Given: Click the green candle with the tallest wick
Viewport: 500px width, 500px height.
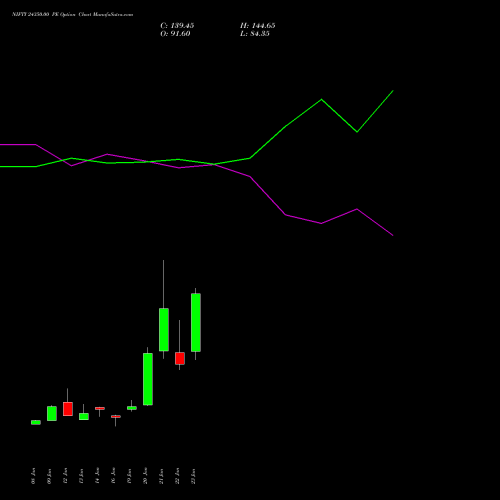Looking at the screenshot, I should pos(164,329).
